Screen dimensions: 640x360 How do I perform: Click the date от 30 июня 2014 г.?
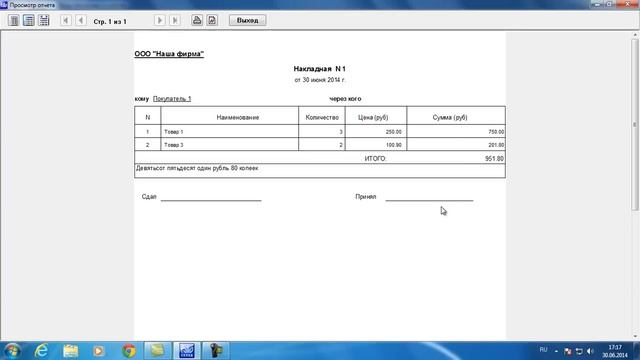click(320, 80)
